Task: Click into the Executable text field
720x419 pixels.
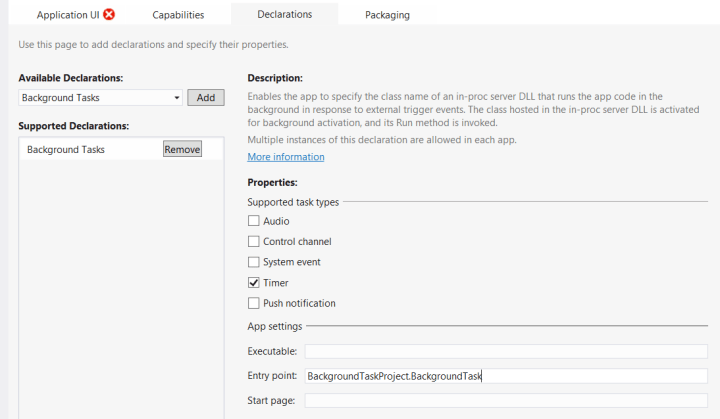Action: [505, 351]
